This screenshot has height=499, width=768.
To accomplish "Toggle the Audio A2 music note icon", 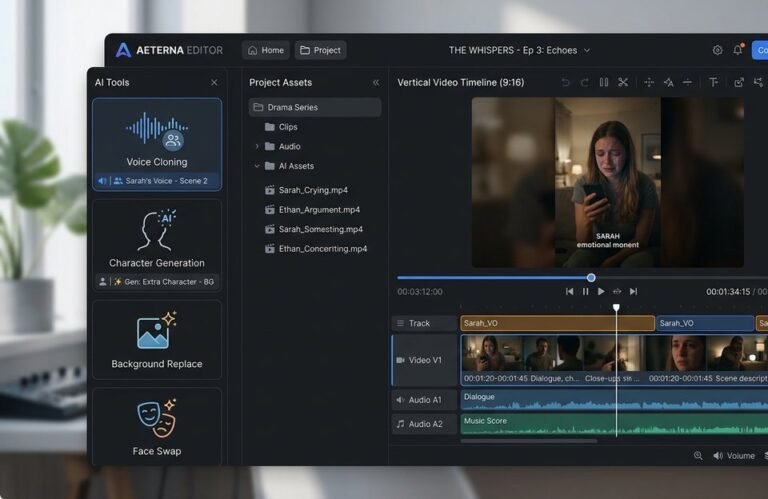I will pyautogui.click(x=400, y=424).
